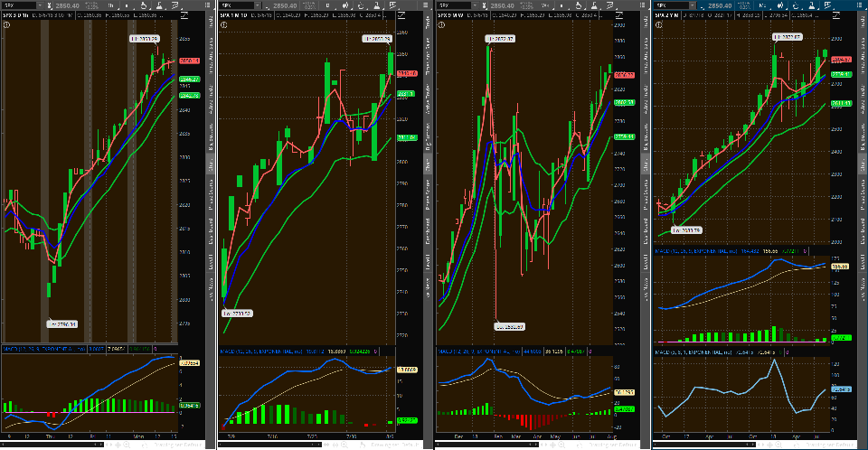Click pan crosshair icon below SPX 5 D 1h chart
This screenshot has width=868, height=450.
tap(118, 445)
